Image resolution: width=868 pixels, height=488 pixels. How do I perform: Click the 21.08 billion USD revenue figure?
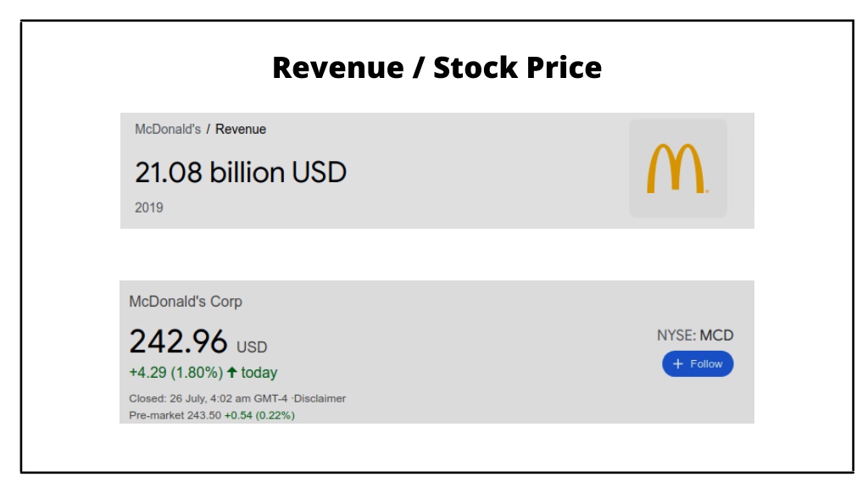pyautogui.click(x=241, y=172)
